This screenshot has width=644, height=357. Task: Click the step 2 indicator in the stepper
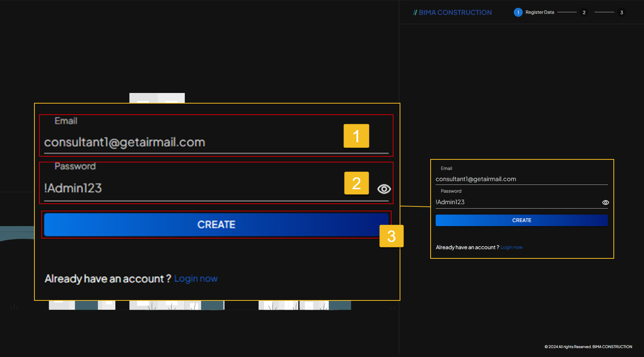584,12
